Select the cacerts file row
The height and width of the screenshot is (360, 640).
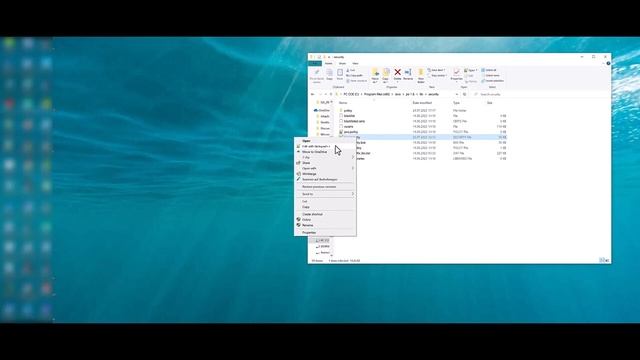coord(422,127)
